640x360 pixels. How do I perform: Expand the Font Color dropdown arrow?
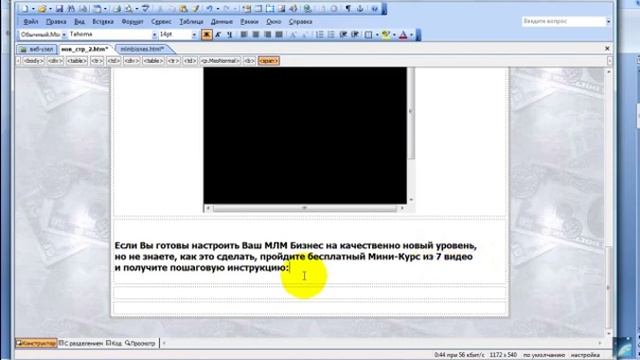(411, 35)
